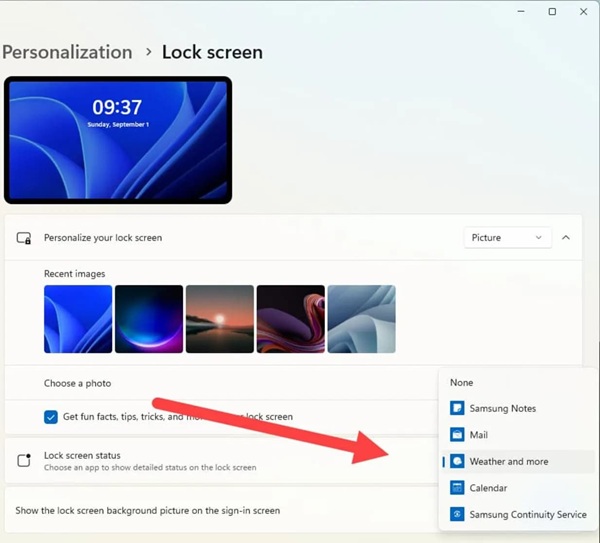Select the Samsung Notes app icon
Image resolution: width=600 pixels, height=543 pixels.
[457, 408]
